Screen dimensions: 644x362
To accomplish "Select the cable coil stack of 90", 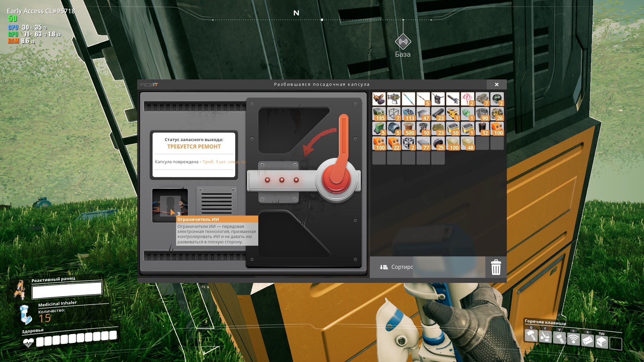I will coord(482,114).
